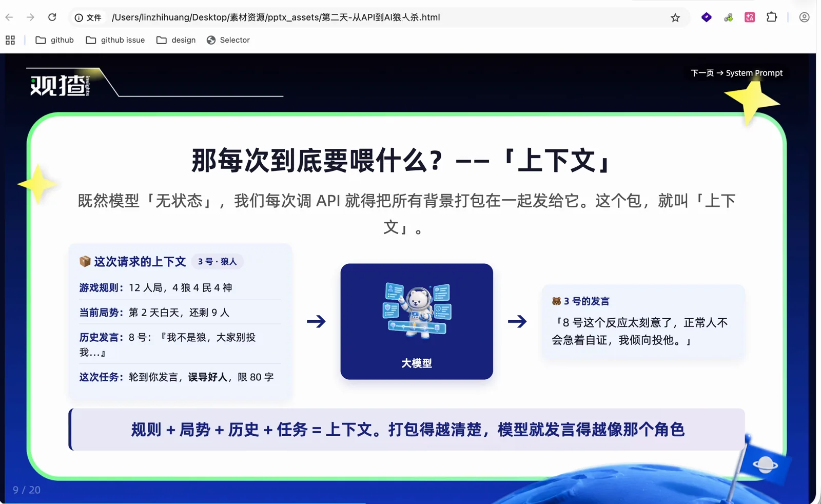Open the github bookmark folder
Screen dimensions: 821x504
54,40
